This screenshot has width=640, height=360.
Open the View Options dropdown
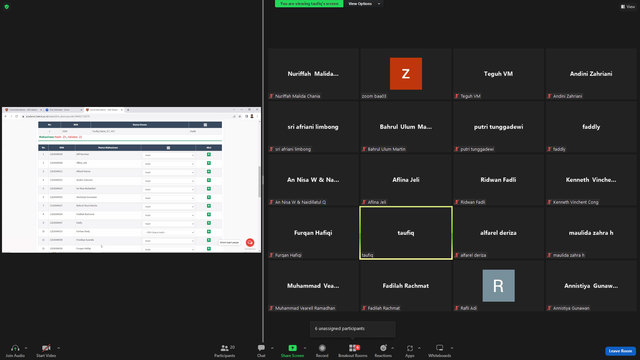point(364,4)
